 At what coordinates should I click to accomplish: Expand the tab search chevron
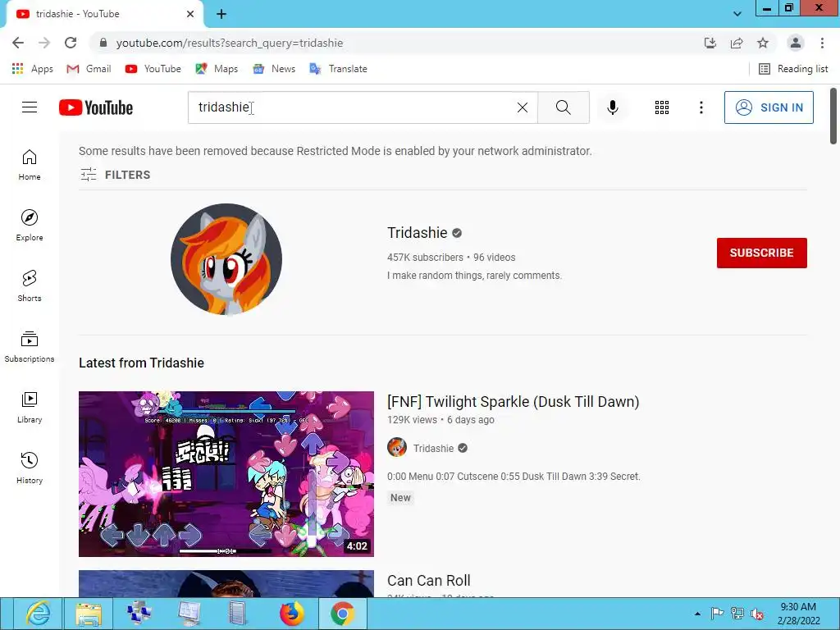pyautogui.click(x=737, y=14)
